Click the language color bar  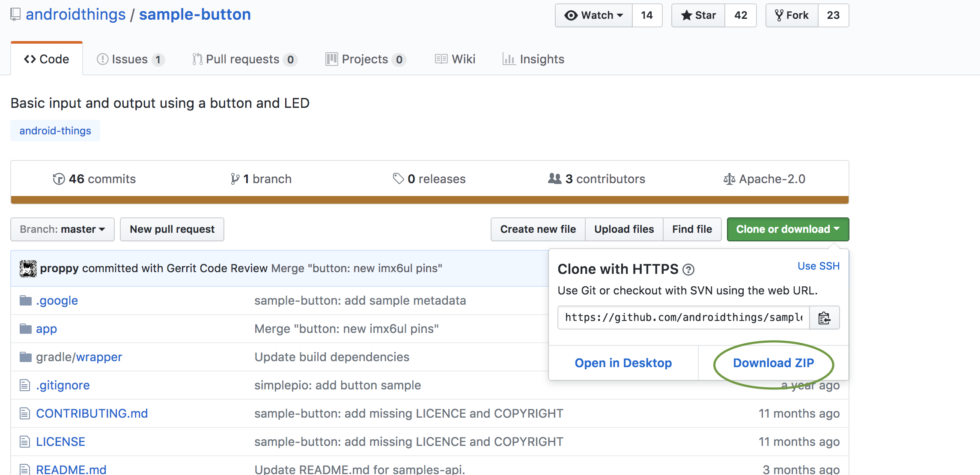click(430, 200)
